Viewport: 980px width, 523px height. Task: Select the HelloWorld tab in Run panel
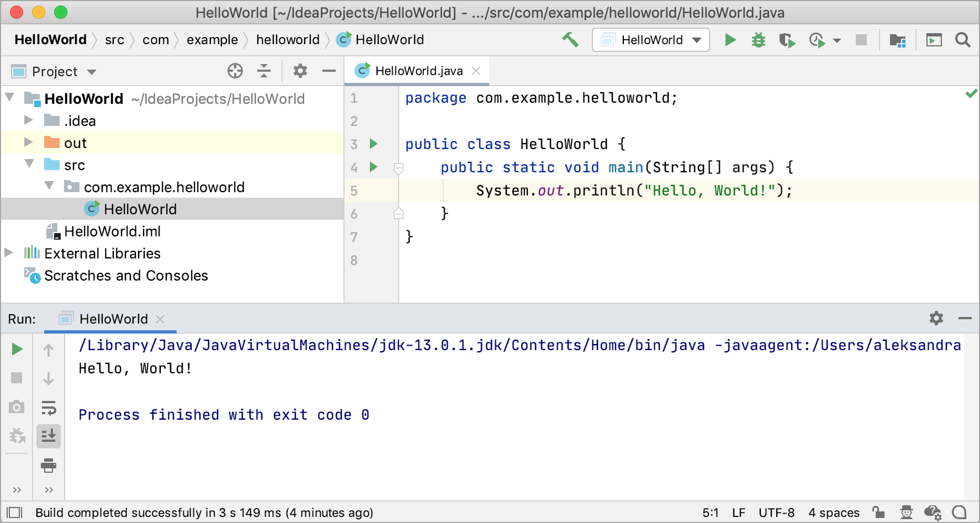click(113, 319)
